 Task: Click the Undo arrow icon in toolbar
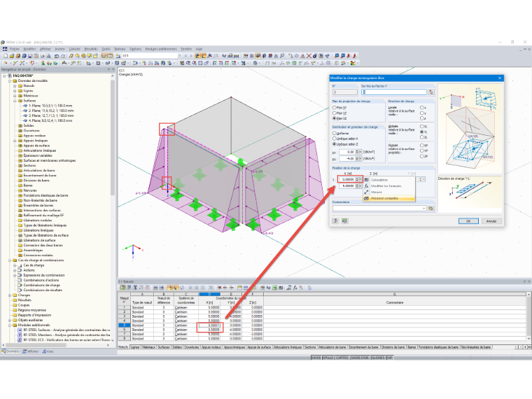click(x=57, y=56)
